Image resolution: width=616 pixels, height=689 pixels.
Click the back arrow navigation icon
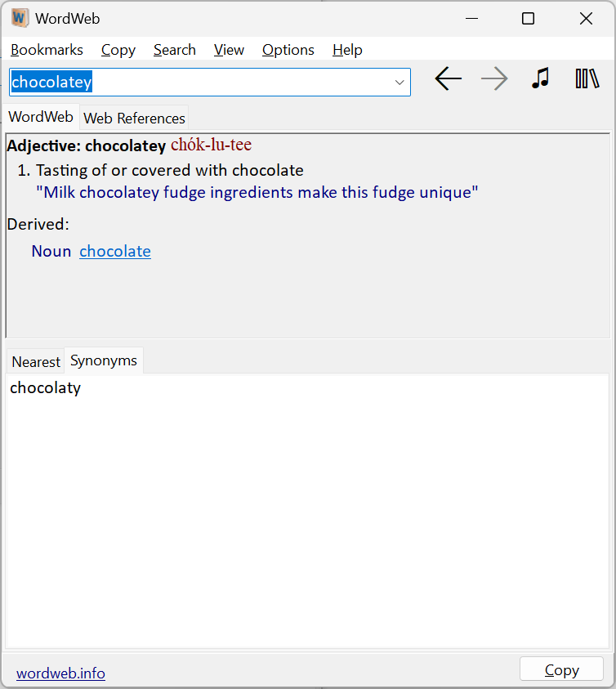click(449, 79)
